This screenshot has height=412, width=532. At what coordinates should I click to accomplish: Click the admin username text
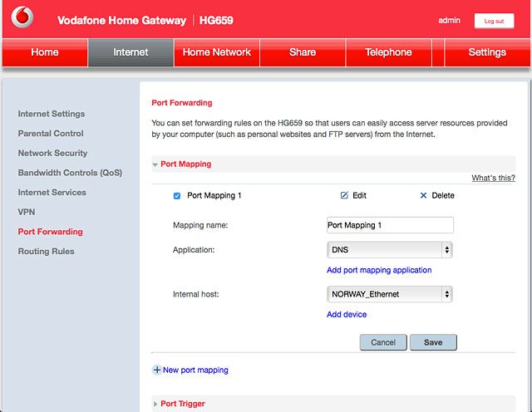coord(449,21)
